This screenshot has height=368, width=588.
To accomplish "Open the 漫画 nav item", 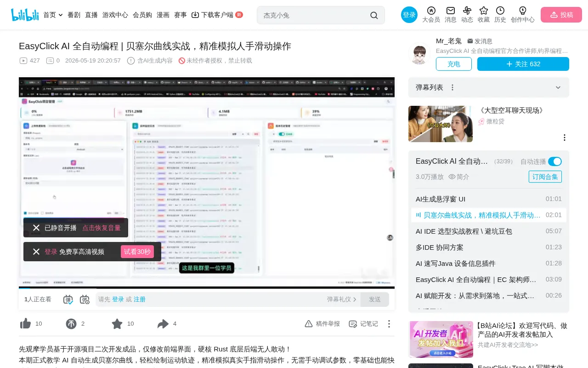I will (163, 15).
